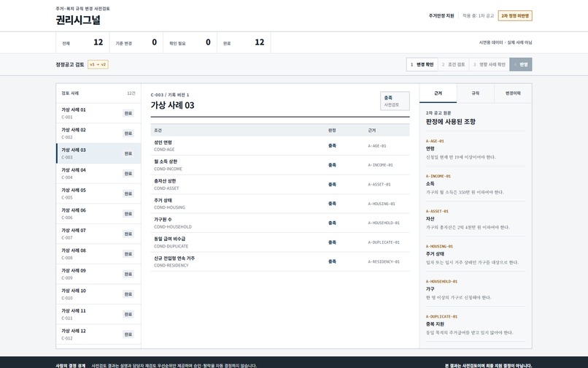Choose 가상 사례 06 row

[98, 214]
